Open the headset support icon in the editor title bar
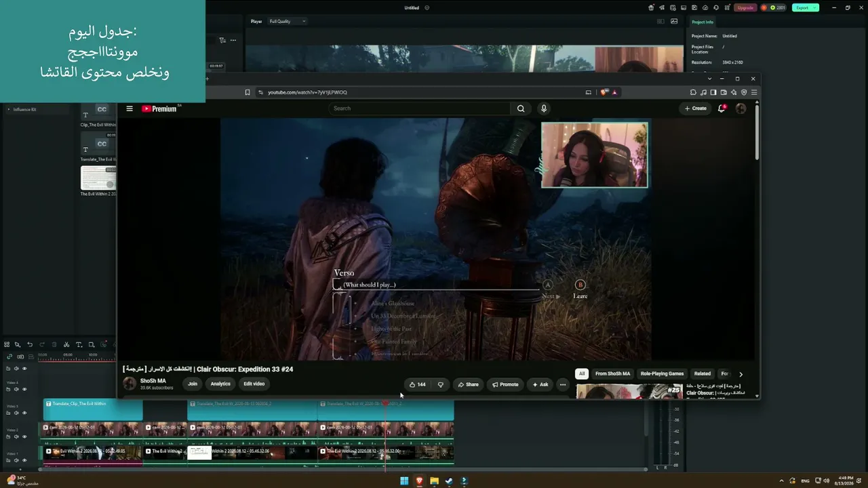This screenshot has width=868, height=488. coord(717,7)
